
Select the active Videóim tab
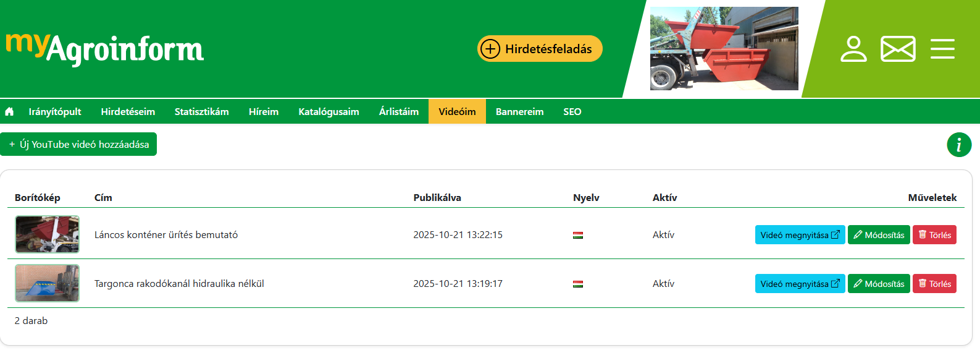[x=457, y=111]
